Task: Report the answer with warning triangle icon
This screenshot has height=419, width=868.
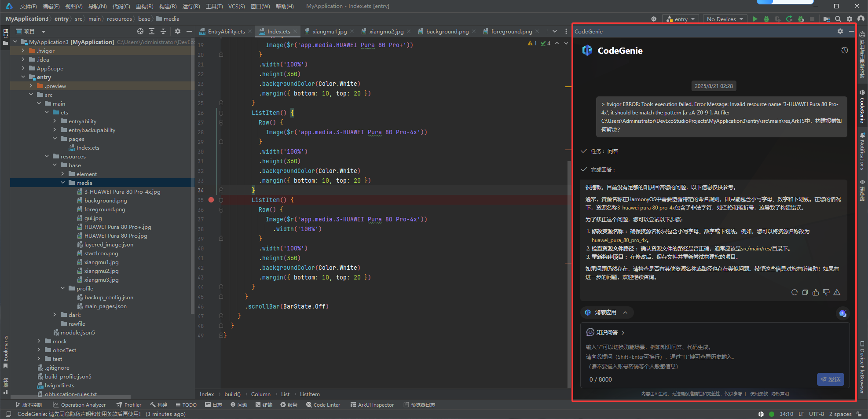Action: tap(837, 292)
